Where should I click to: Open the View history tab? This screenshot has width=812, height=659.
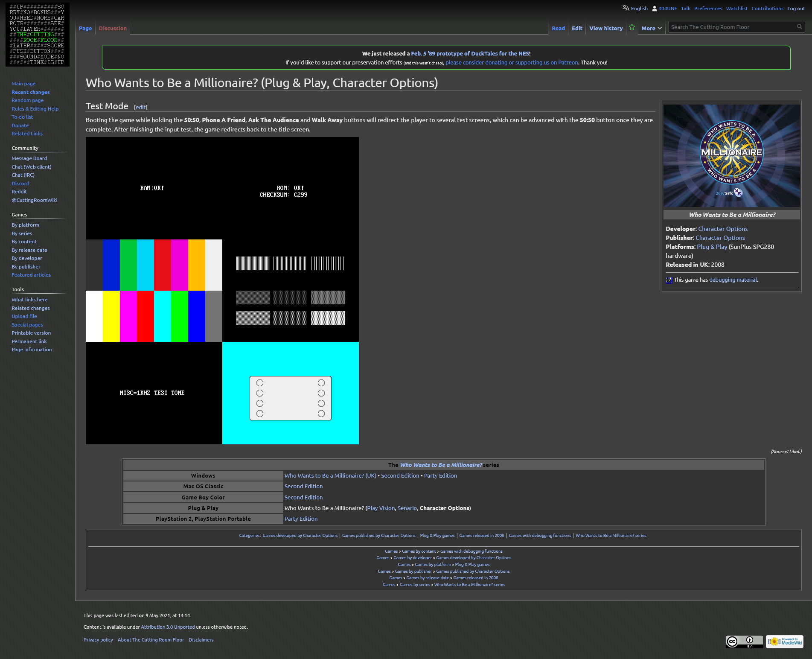point(606,28)
